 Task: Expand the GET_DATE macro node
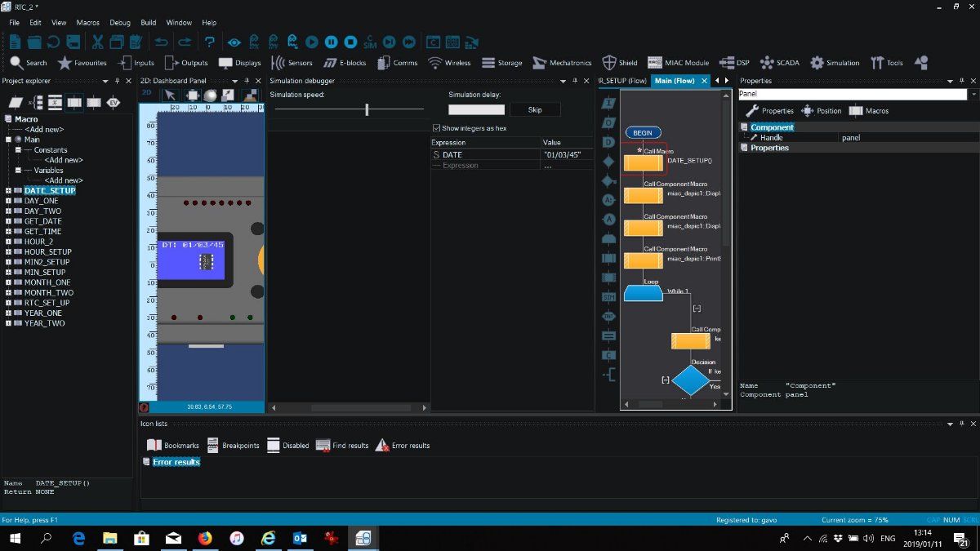pyautogui.click(x=8, y=221)
